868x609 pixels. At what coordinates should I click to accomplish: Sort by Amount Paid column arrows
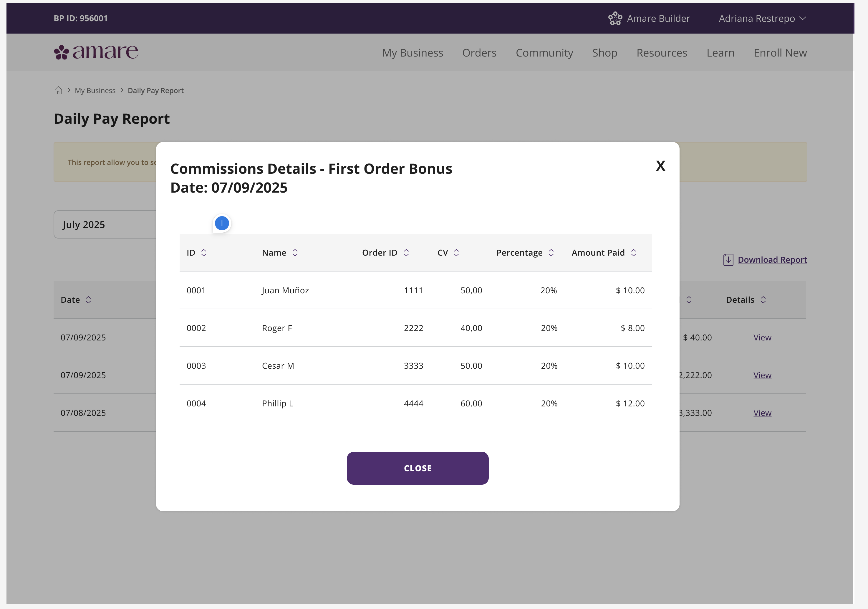click(x=634, y=252)
